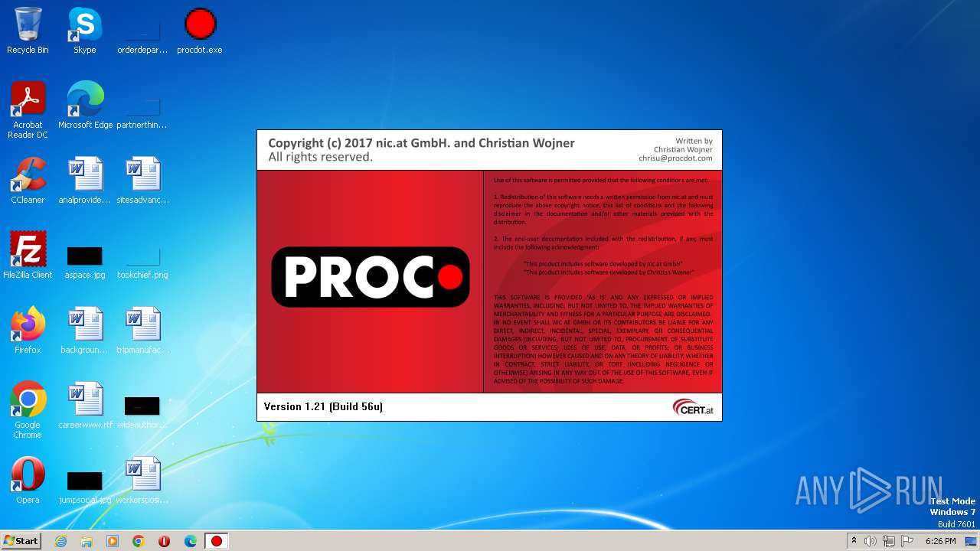The height and width of the screenshot is (551, 980).
Task: Open the Recycle Bin desktop icon
Action: [28, 31]
